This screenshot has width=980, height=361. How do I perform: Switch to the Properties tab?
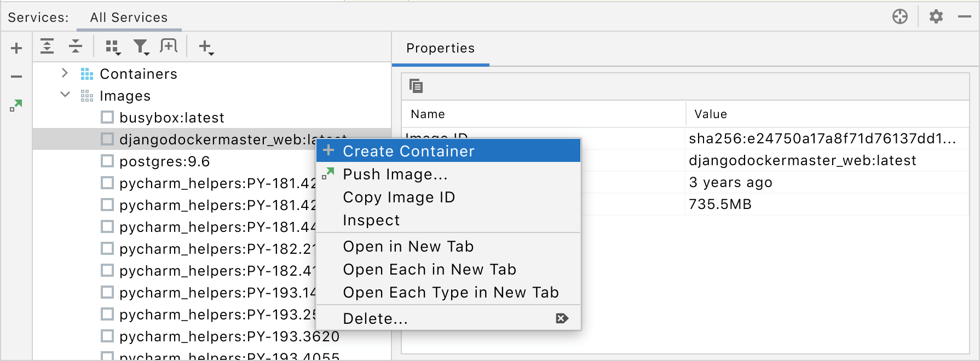point(440,48)
